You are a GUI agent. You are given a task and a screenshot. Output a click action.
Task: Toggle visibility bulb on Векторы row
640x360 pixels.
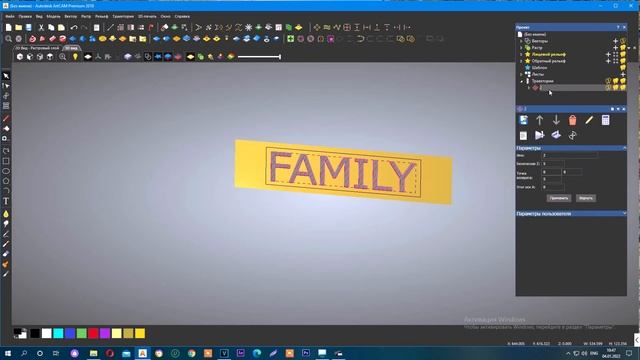[x=623, y=41]
